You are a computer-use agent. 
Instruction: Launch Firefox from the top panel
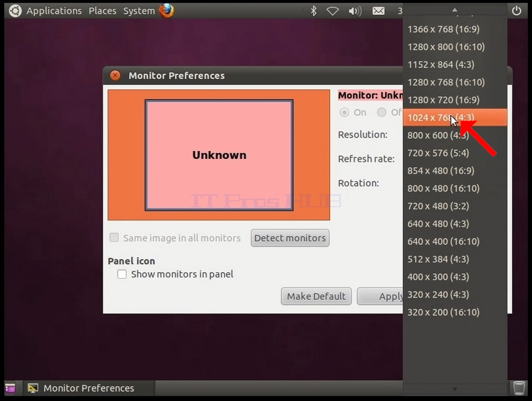(x=167, y=10)
